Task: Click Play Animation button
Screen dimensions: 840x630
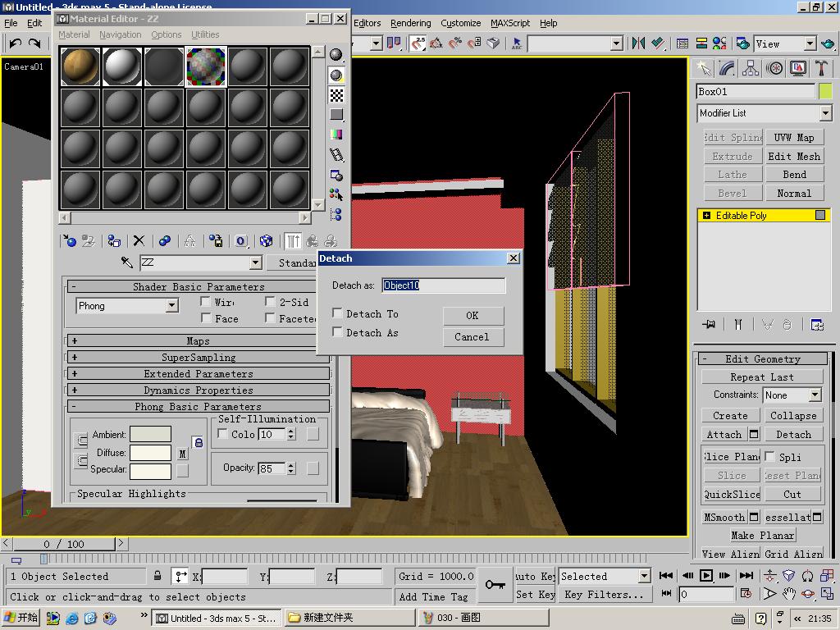Action: point(706,575)
